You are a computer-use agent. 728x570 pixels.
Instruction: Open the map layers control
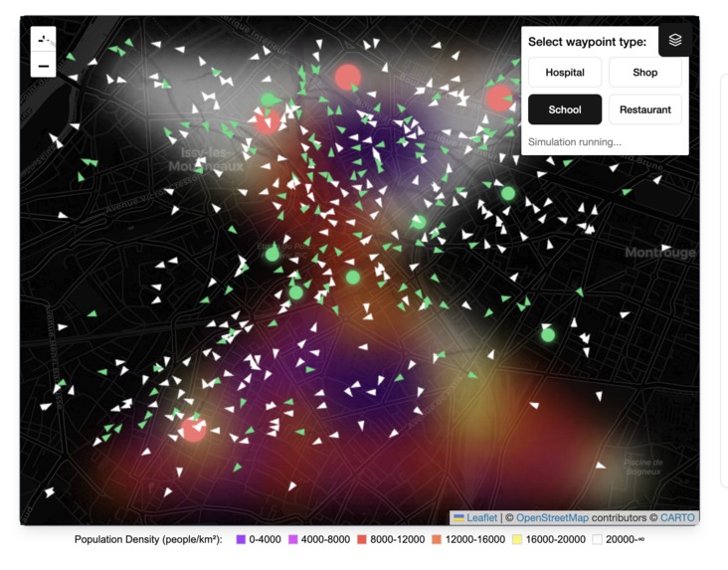click(675, 40)
